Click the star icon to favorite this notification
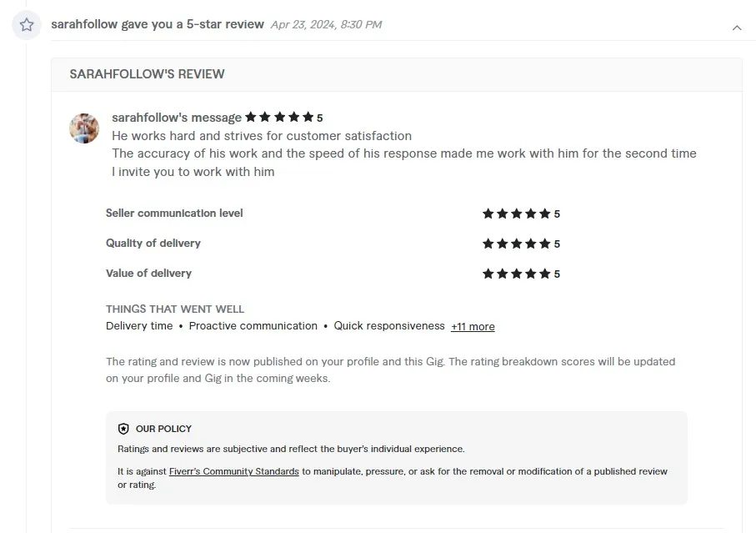 point(26,24)
